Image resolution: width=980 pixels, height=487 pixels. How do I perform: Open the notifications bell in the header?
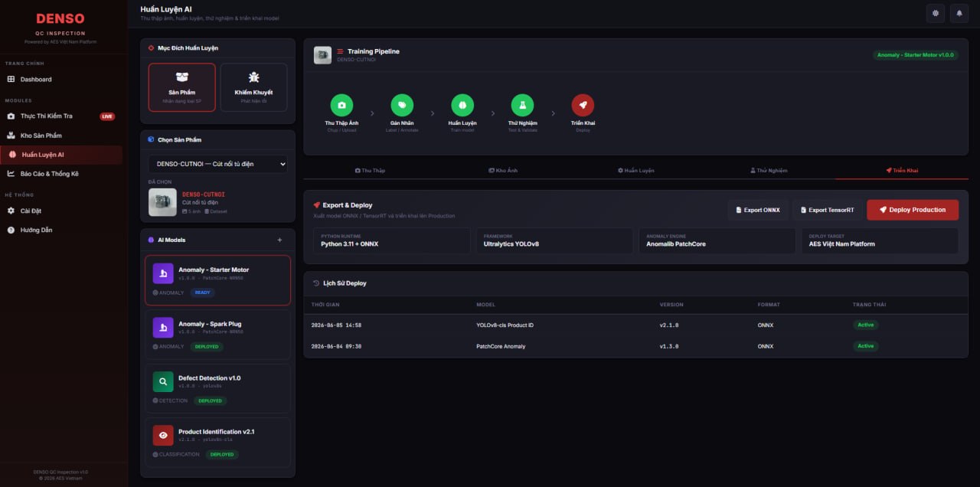point(959,13)
